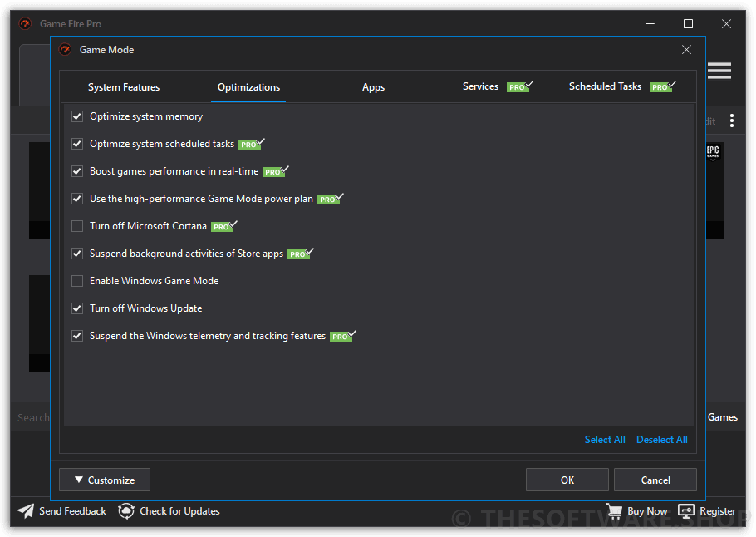This screenshot has width=756, height=537.
Task: Click the Send Feedback paper plane icon
Action: 26,511
